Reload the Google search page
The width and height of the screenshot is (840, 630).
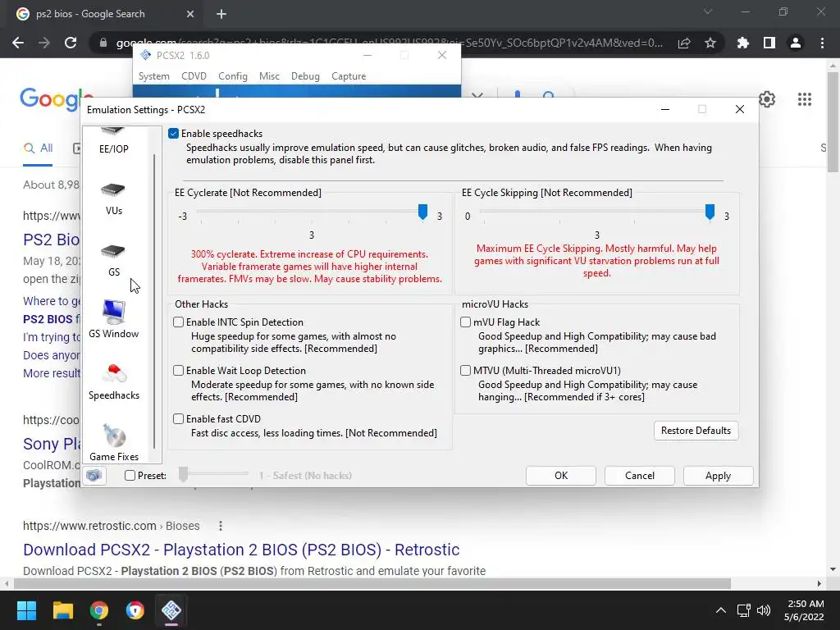[71, 43]
